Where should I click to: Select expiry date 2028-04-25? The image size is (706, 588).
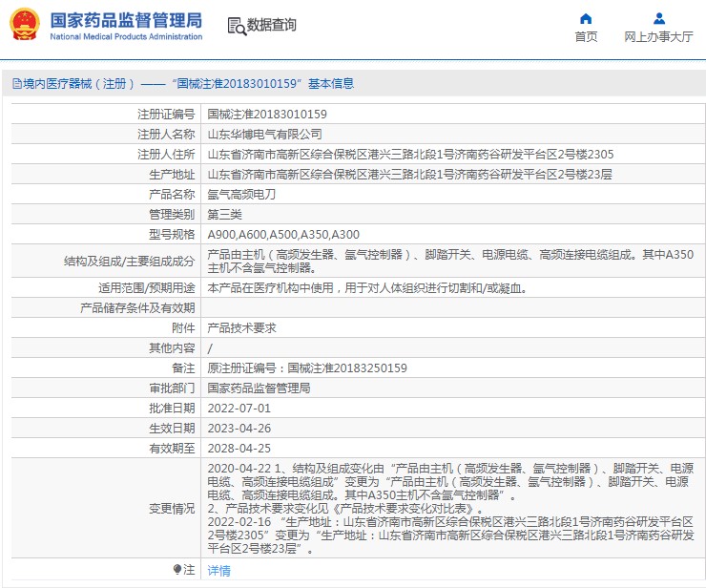click(239, 449)
